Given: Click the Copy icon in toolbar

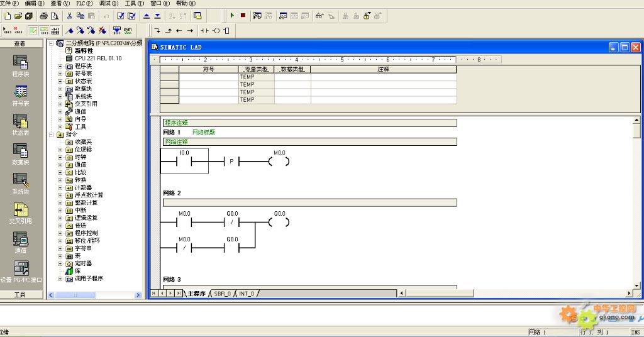Looking at the screenshot, I should coord(80,16).
